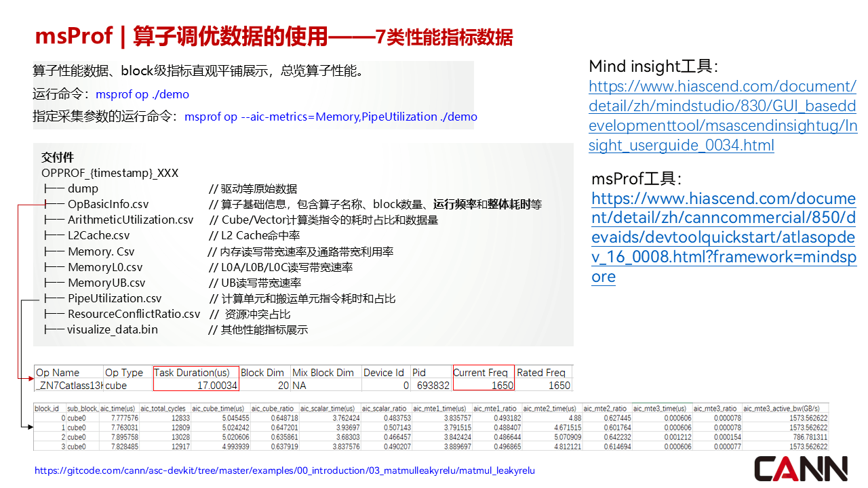Screen dimensions: 868x488
Task: Select 'L2Cache.csv' in the file tree
Action: [x=98, y=235]
